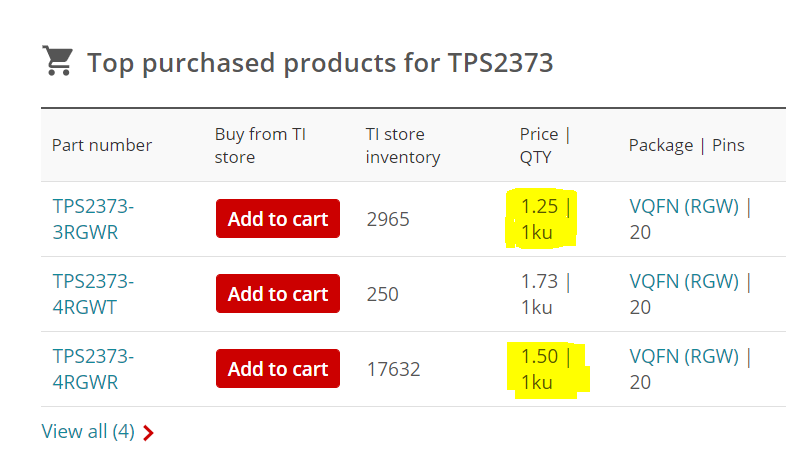Add TPS2373-4RGWT to cart
The width and height of the screenshot is (806, 463).
coord(278,293)
